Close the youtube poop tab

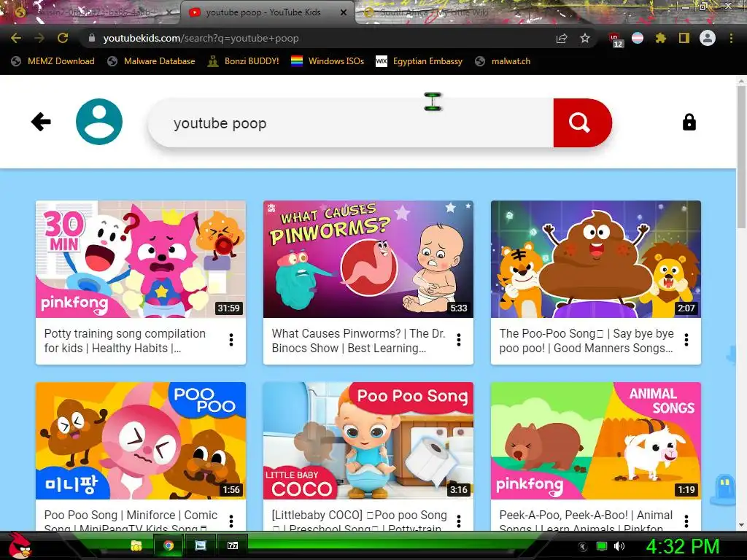point(344,12)
